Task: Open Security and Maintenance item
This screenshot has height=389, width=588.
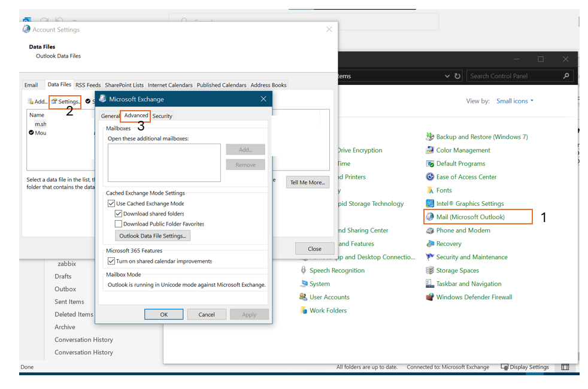Action: click(x=466, y=257)
